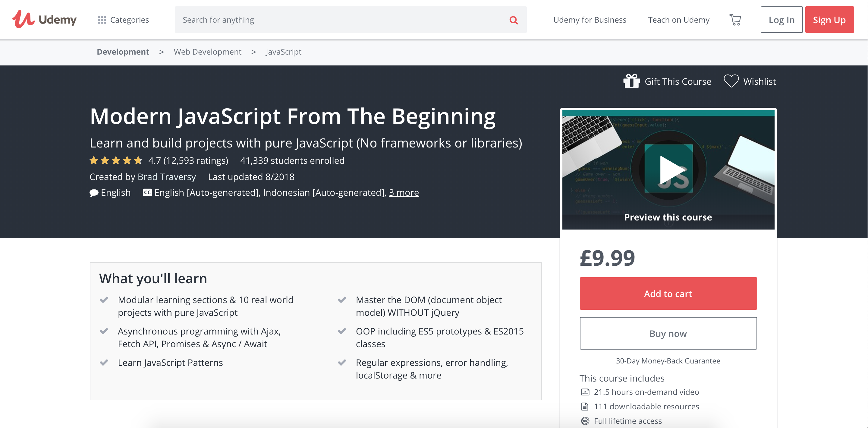This screenshot has width=868, height=428.
Task: Toggle the Wishlist heart icon
Action: tap(731, 81)
